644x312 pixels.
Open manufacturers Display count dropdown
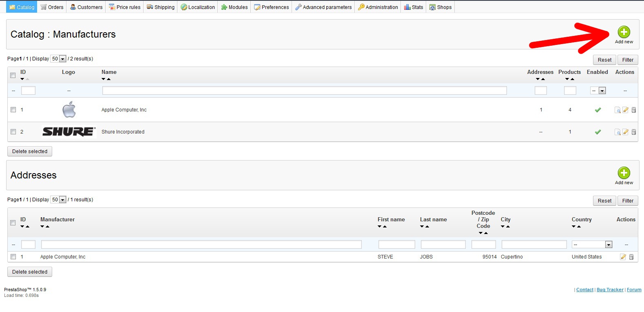[58, 59]
